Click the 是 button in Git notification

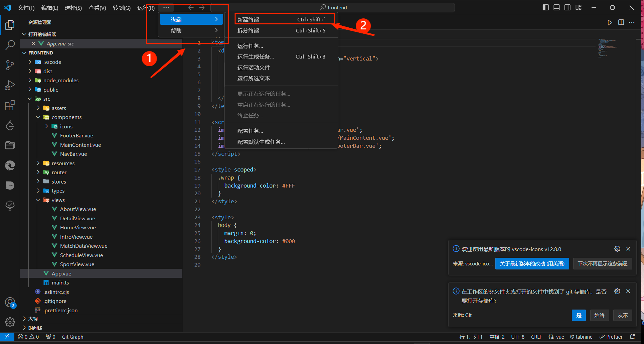click(x=579, y=315)
